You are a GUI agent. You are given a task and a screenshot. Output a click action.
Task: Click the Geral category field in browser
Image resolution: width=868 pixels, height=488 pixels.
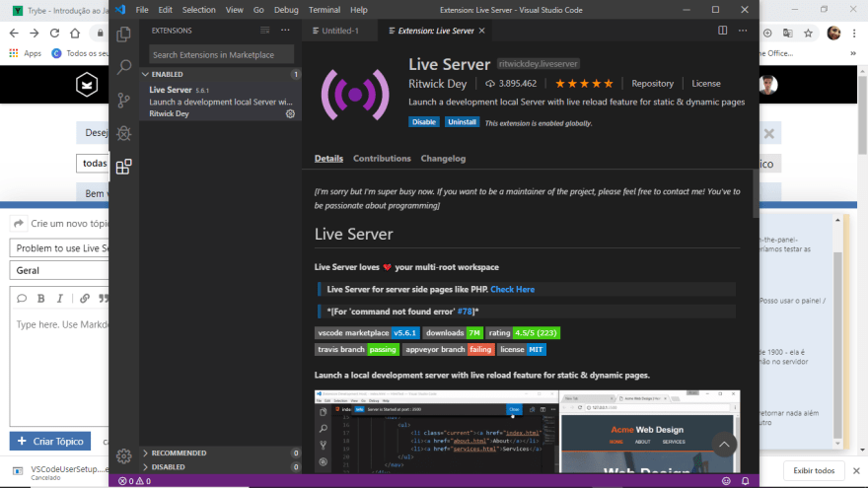pyautogui.click(x=59, y=270)
